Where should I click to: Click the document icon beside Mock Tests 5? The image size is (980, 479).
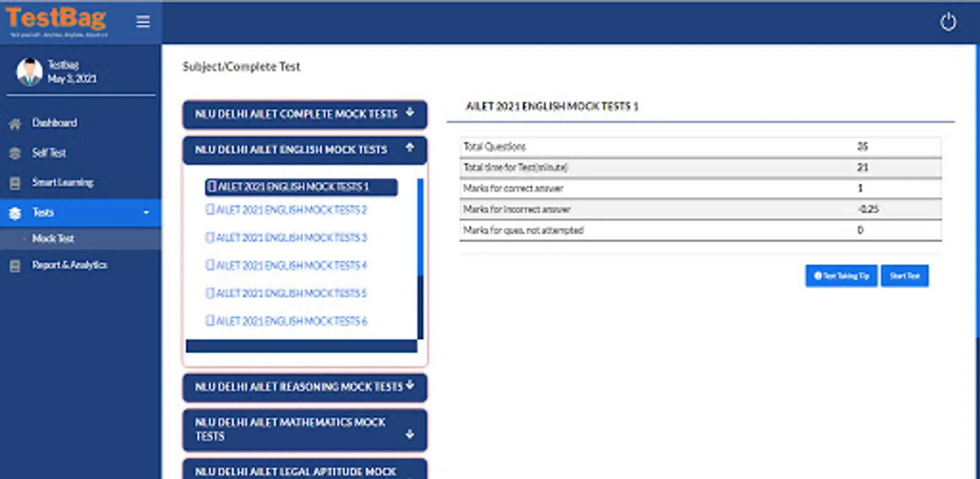[210, 293]
